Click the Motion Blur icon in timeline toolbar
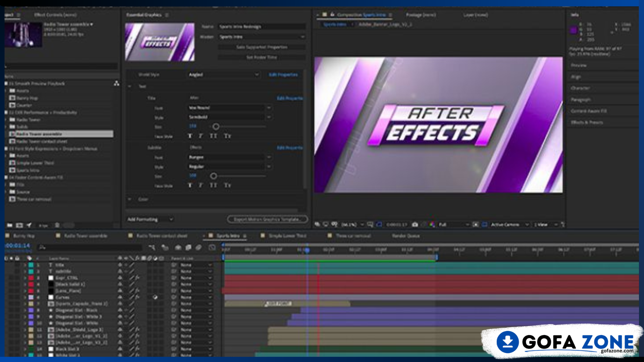Image resolution: width=644 pixels, height=362 pixels. [199, 247]
